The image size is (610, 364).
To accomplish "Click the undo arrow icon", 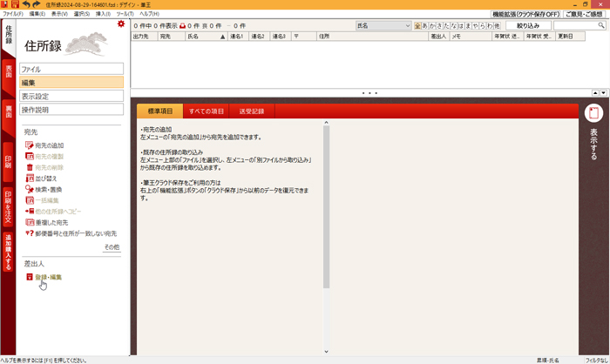I will [26, 4].
